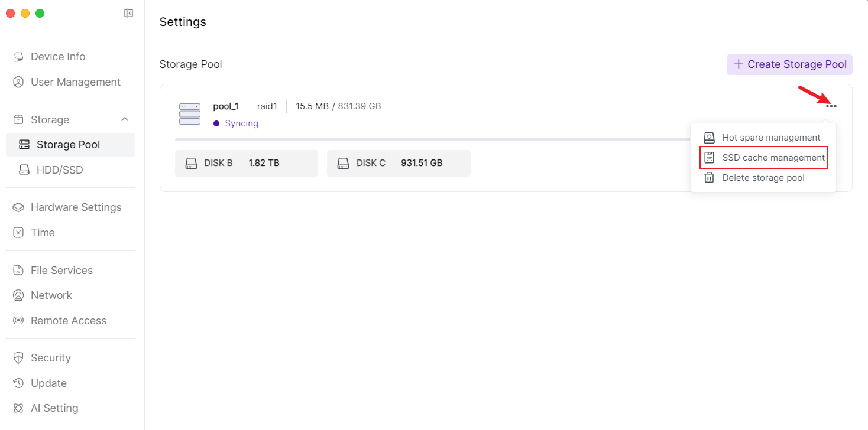
Task: Click Create Storage Pool button
Action: tap(789, 64)
